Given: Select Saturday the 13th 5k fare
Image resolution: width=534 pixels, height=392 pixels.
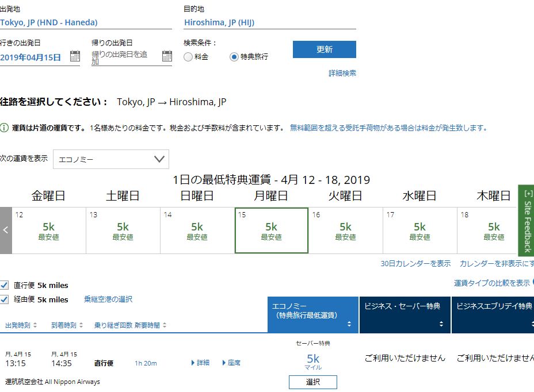Looking at the screenshot, I should tap(123, 230).
